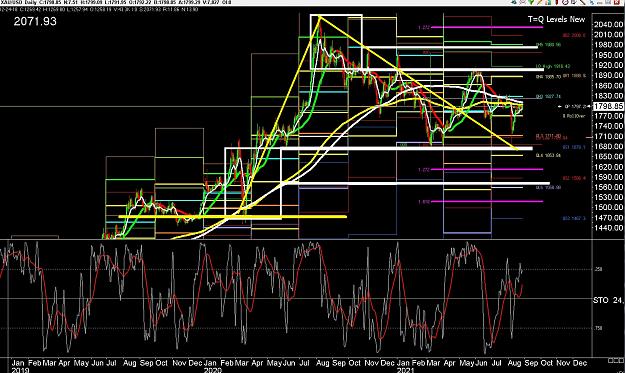
Task: Click the 2071.93 price readout
Action: (35, 21)
